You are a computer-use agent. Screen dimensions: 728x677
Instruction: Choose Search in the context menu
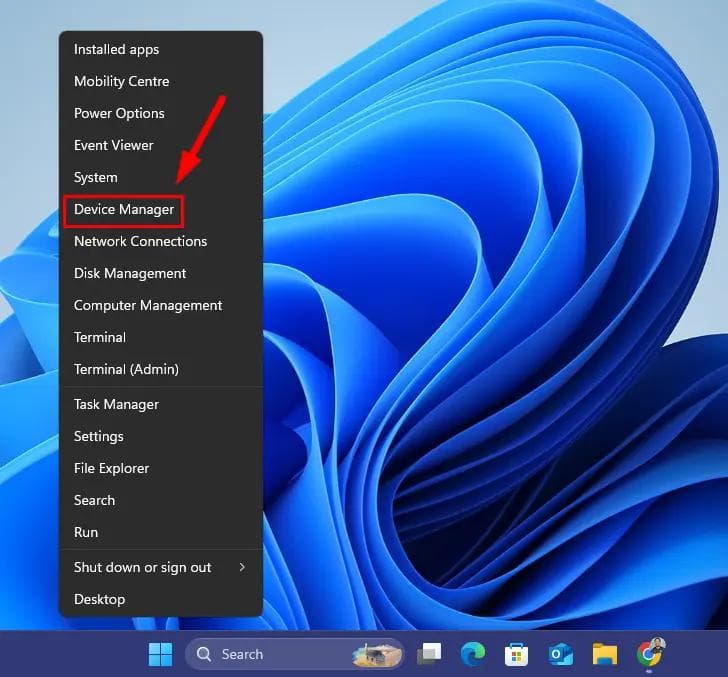[161, 501]
